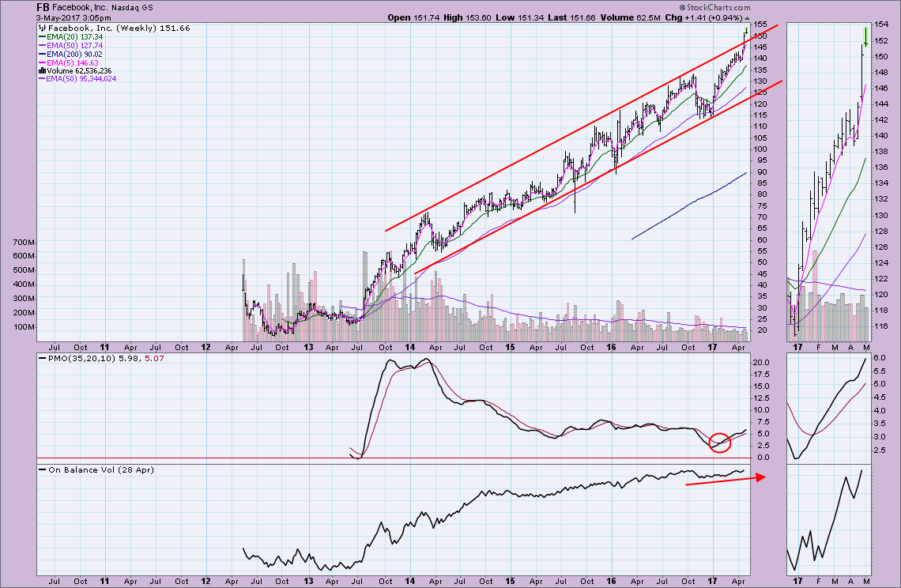The image size is (901, 588).
Task: Select the EMA(200) 90.02 legend entry
Action: [73, 54]
